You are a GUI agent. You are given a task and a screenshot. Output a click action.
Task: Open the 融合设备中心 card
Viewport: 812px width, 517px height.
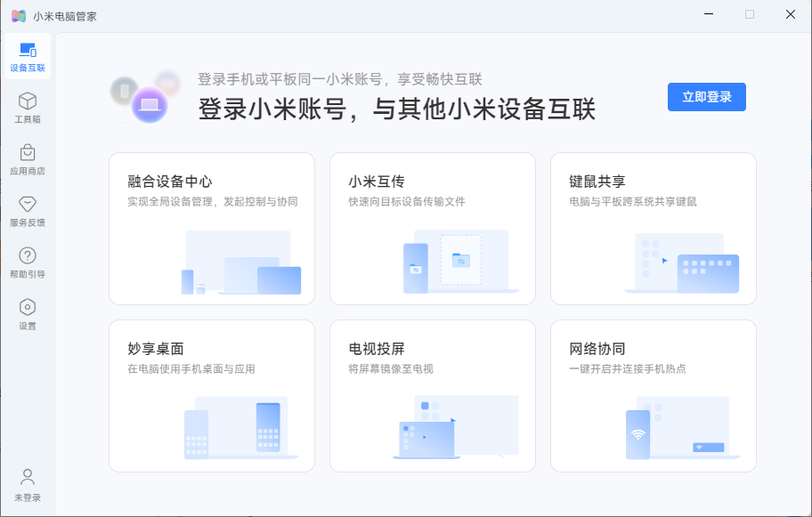point(212,228)
